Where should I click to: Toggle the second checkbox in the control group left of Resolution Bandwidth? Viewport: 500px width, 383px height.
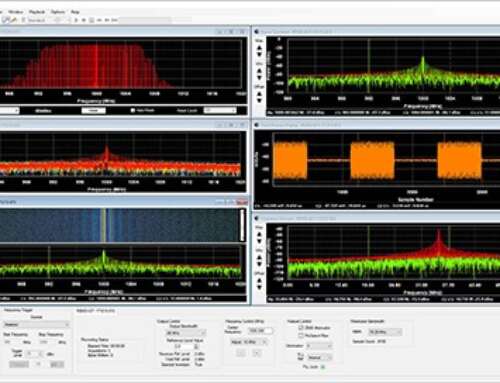click(300, 336)
